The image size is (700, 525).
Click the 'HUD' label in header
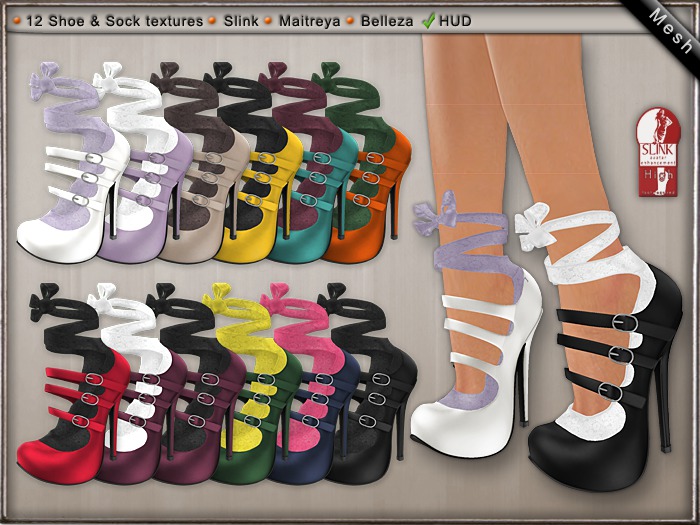[455, 21]
